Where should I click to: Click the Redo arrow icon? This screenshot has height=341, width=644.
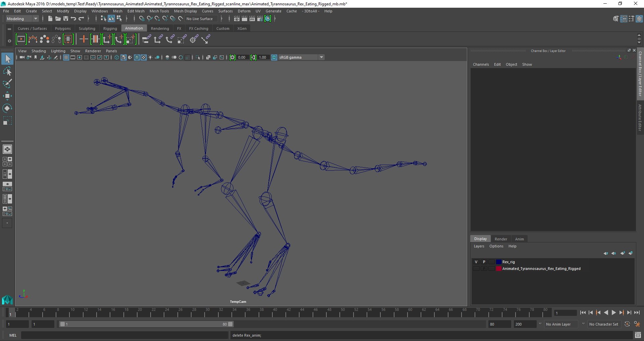[x=81, y=19]
